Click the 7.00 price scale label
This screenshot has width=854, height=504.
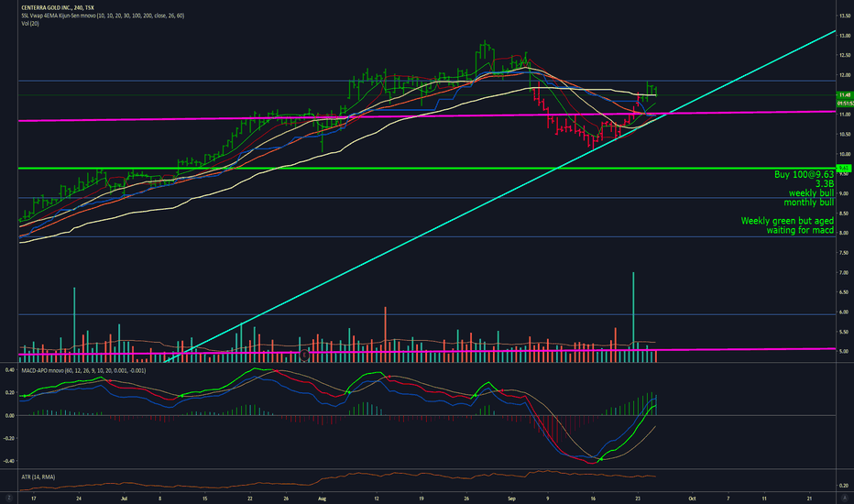844,272
